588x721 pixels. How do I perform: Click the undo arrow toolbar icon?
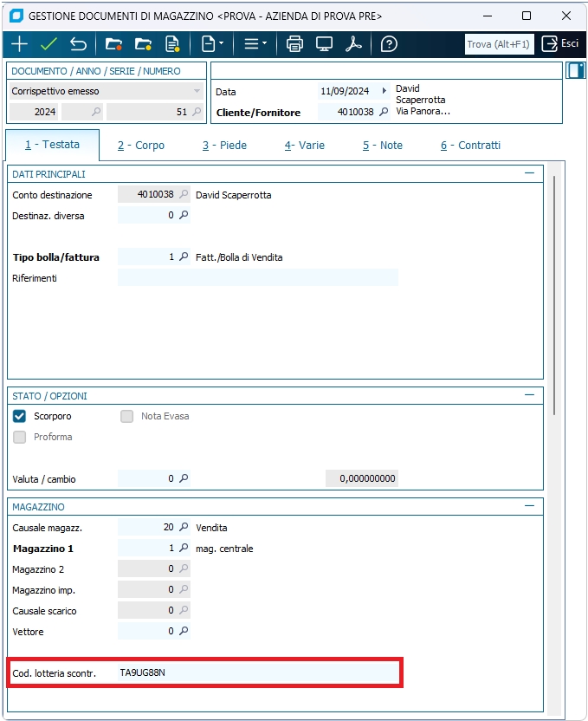click(78, 44)
